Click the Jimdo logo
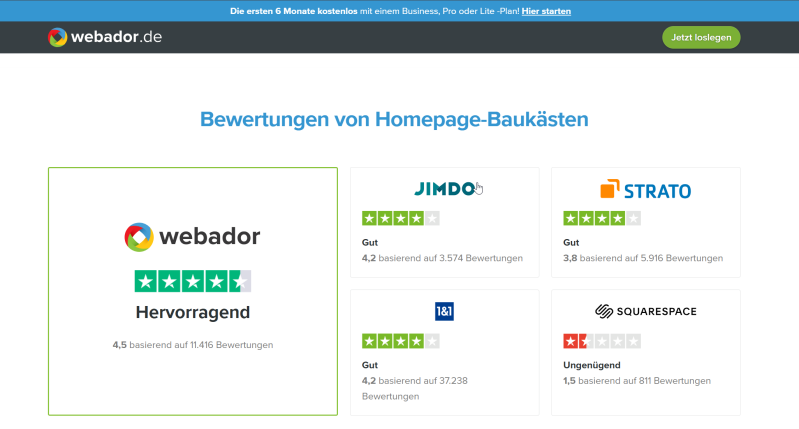This screenshot has height=429, width=799. coord(444,189)
